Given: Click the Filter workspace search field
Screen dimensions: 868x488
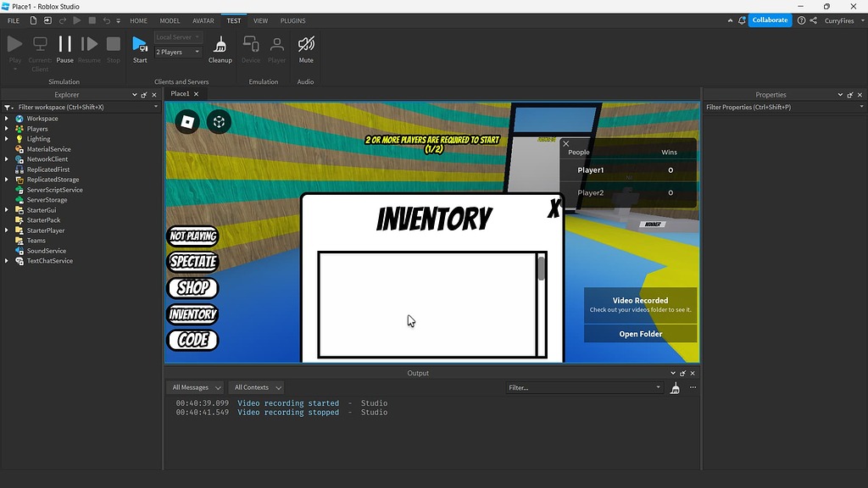Looking at the screenshot, I should pos(76,107).
